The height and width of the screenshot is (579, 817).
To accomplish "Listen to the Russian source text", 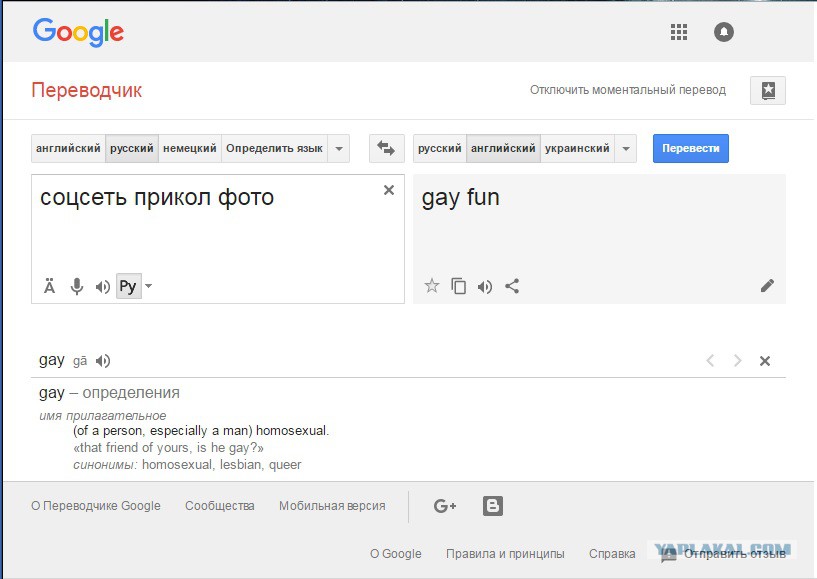I will [x=103, y=287].
